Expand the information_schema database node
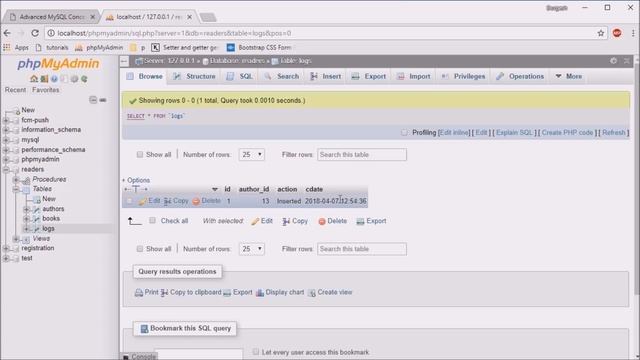Viewport: 640px width, 360px height. [6, 130]
